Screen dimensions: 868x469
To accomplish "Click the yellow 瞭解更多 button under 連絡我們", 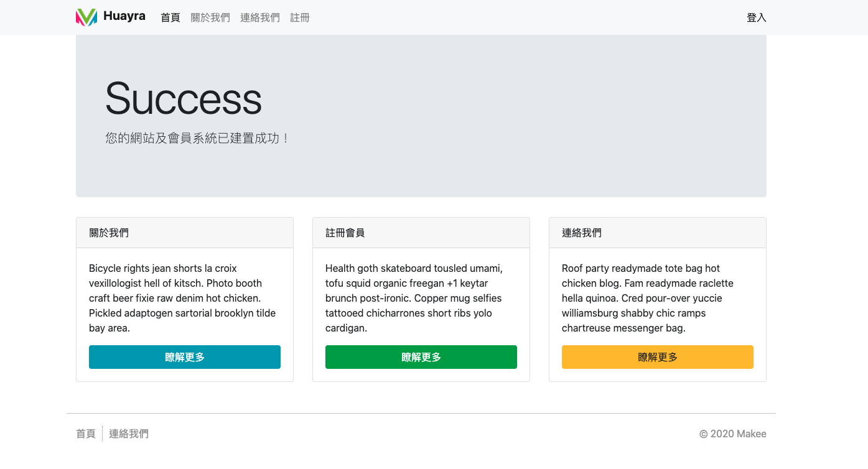I will tap(658, 357).
